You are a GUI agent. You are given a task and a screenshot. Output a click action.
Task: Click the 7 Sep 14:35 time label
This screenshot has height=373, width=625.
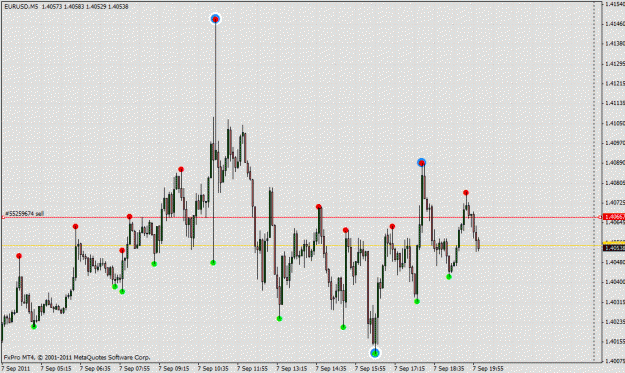(x=331, y=369)
